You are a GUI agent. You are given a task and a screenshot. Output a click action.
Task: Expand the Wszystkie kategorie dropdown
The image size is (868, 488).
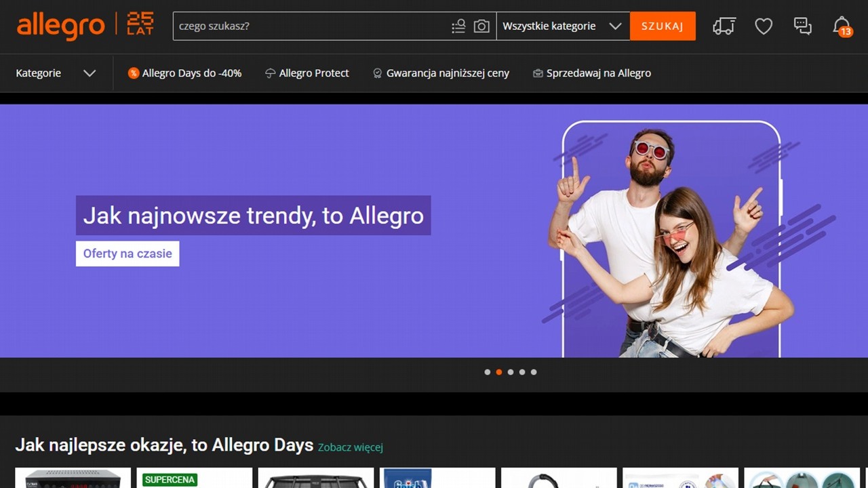tap(562, 26)
